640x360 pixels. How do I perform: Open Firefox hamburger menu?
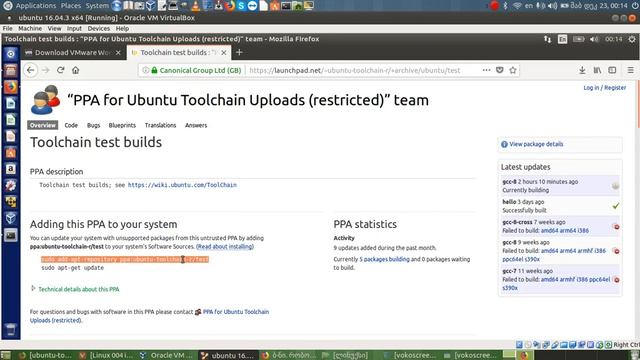pyautogui.click(x=631, y=70)
